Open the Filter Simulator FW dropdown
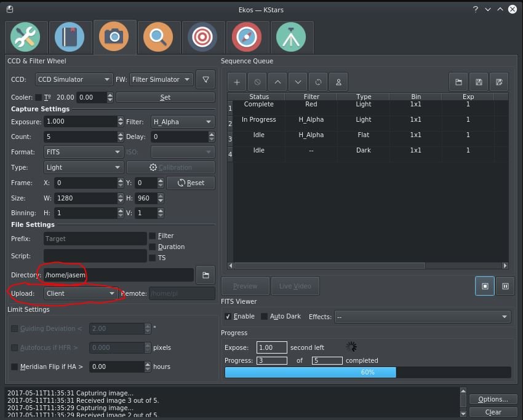 point(161,79)
